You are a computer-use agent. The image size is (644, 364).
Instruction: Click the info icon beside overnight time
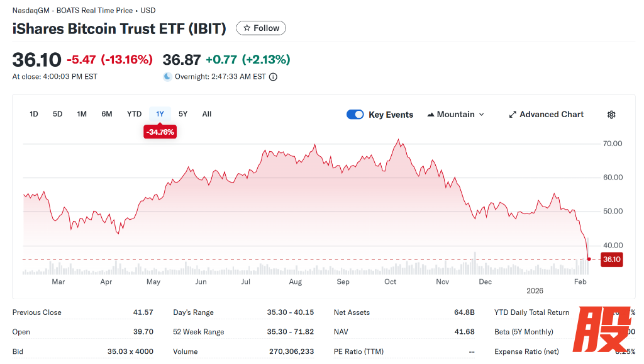pyautogui.click(x=273, y=77)
